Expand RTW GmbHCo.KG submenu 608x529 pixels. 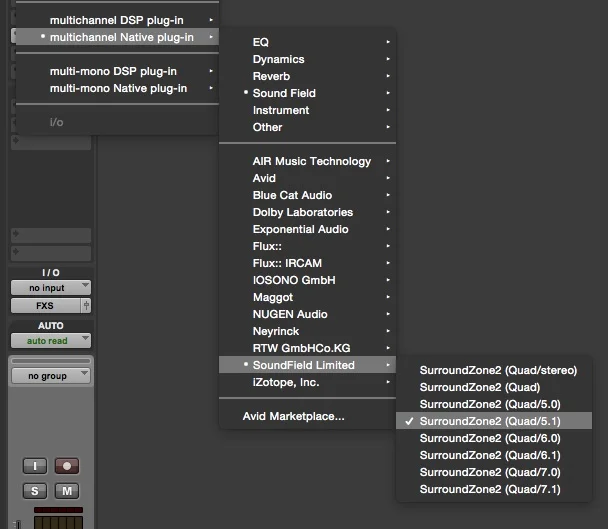pos(307,348)
